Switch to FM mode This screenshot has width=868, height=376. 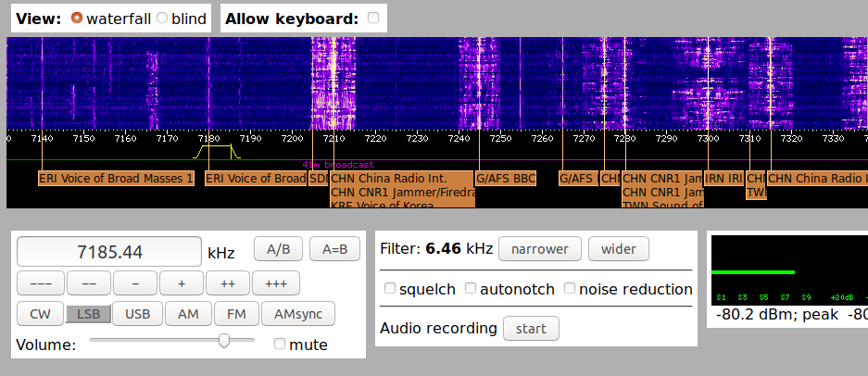(x=236, y=313)
